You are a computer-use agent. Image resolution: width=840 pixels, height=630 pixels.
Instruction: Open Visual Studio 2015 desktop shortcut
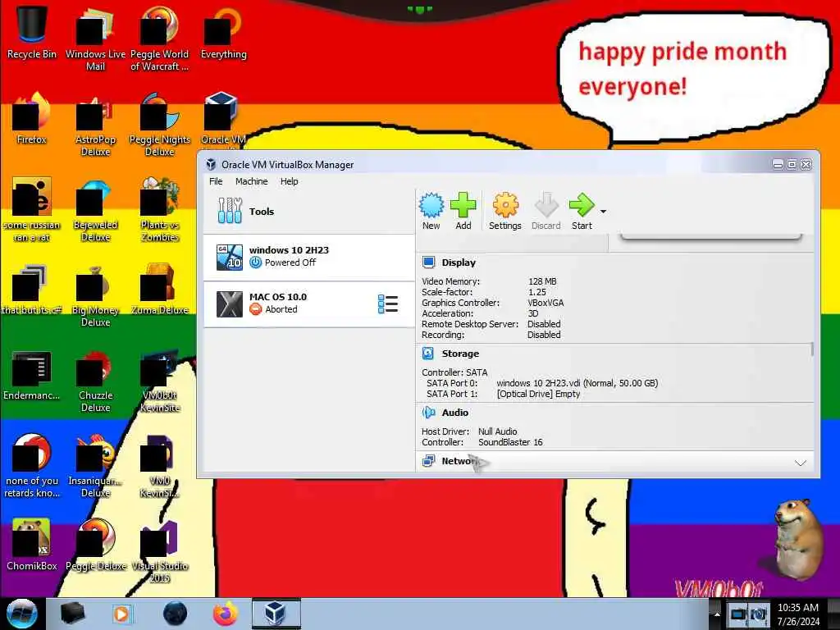pos(160,552)
